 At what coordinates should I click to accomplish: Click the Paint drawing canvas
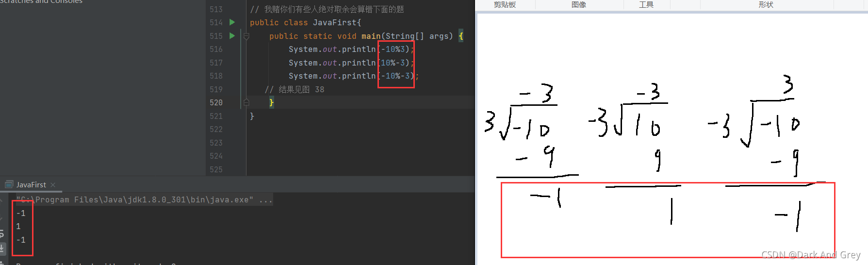pos(672,139)
